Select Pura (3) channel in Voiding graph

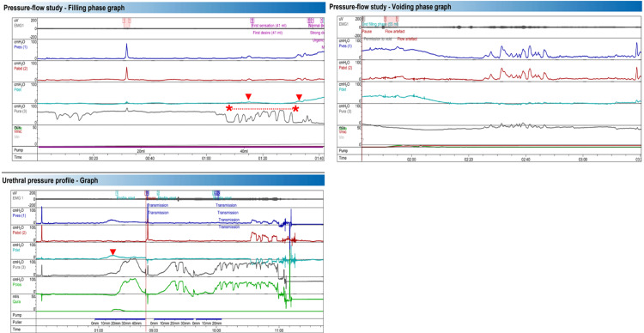click(x=345, y=111)
